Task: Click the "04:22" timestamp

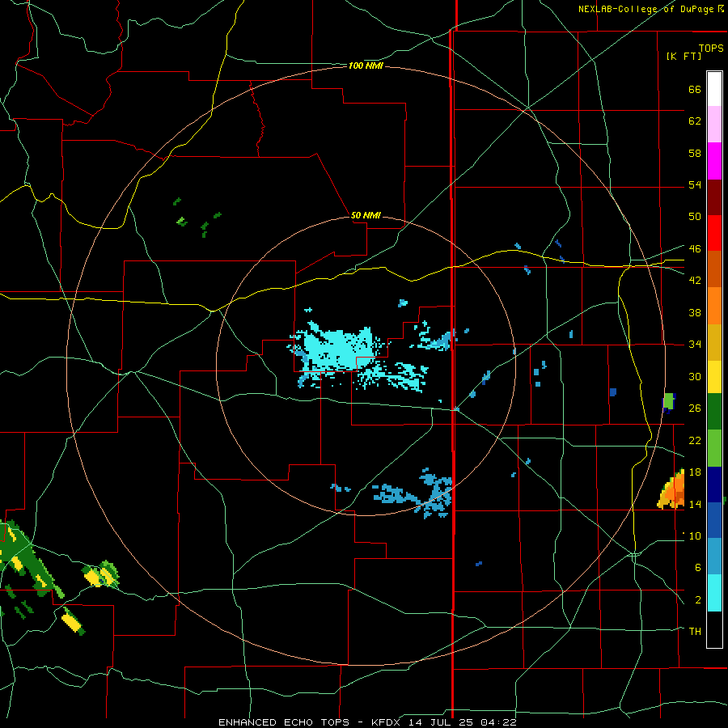Action: pos(499,722)
